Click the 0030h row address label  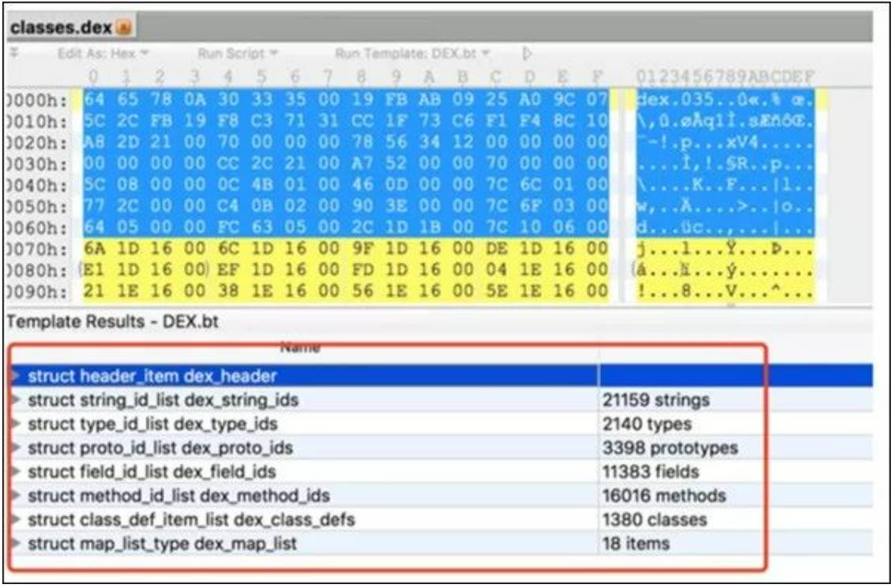coord(36,164)
